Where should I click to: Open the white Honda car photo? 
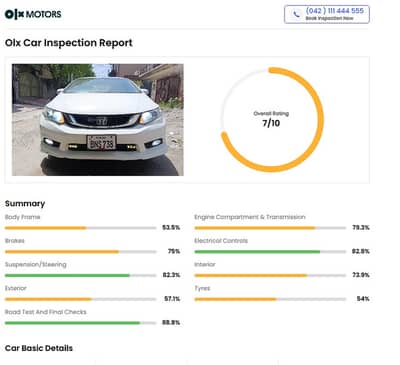pyautogui.click(x=98, y=120)
